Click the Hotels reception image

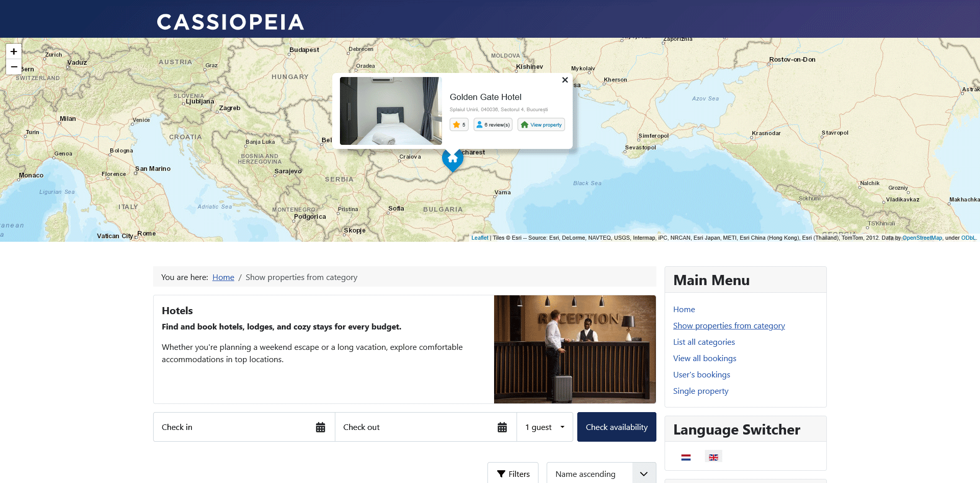[575, 349]
